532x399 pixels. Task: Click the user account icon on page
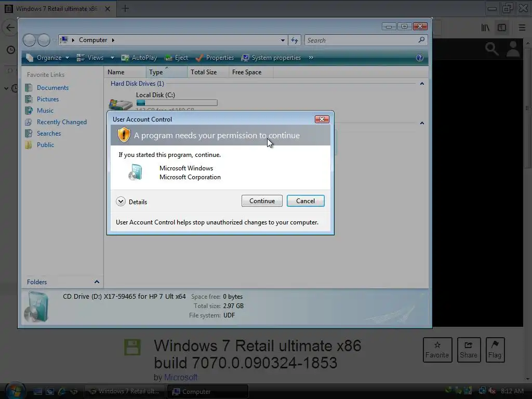[513, 49]
